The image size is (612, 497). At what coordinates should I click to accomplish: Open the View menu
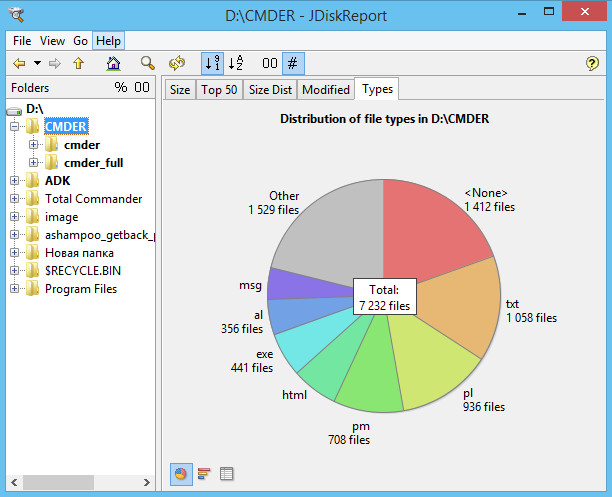(x=52, y=41)
